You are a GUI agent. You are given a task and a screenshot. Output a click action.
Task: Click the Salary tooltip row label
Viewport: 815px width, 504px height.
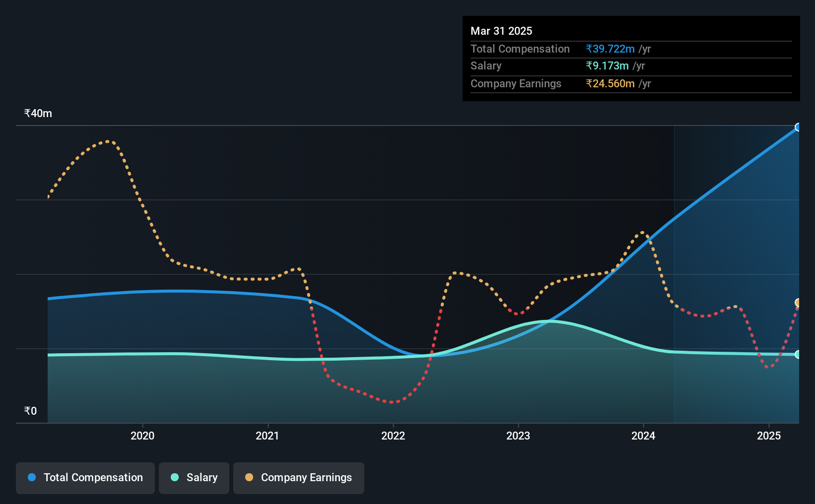pos(486,65)
